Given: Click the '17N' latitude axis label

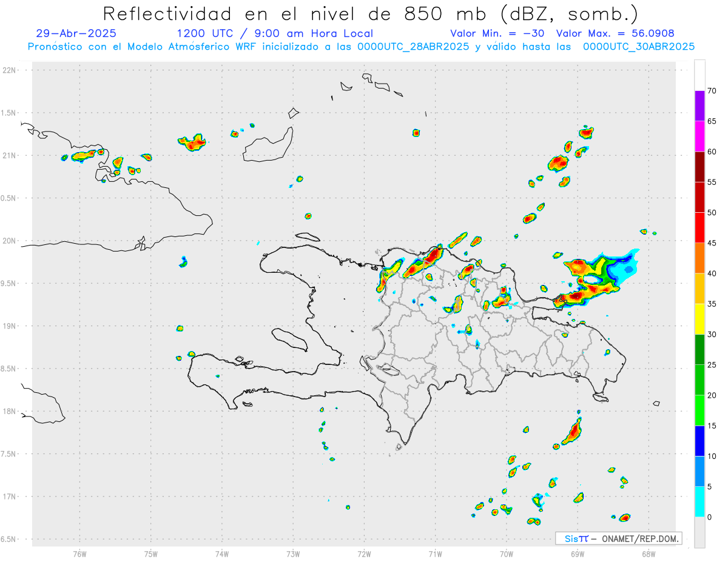Looking at the screenshot, I should [x=10, y=497].
